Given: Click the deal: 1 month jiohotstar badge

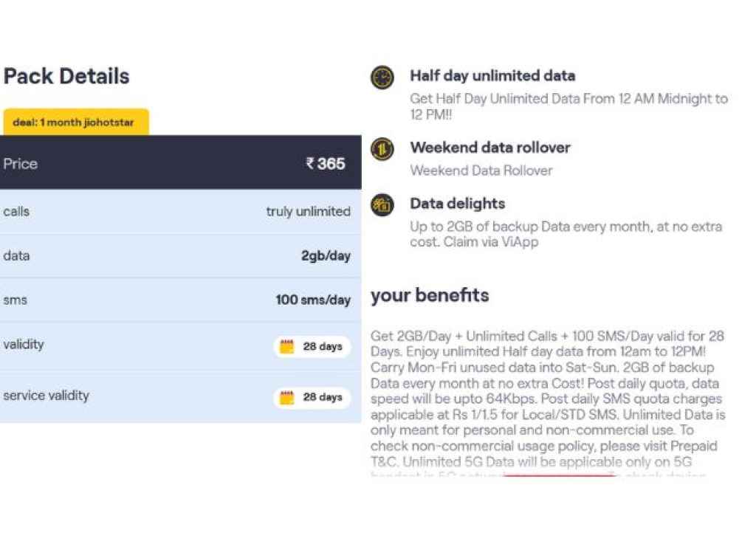Looking at the screenshot, I should 75,123.
